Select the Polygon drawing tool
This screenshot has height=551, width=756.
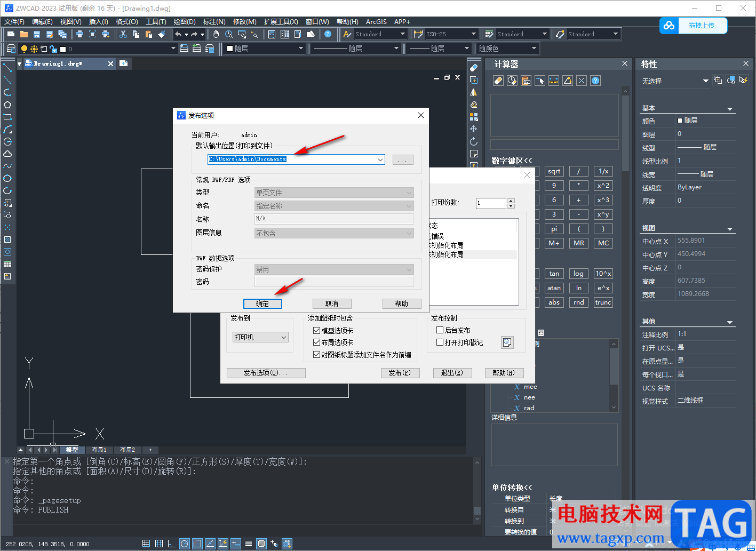pos(7,105)
